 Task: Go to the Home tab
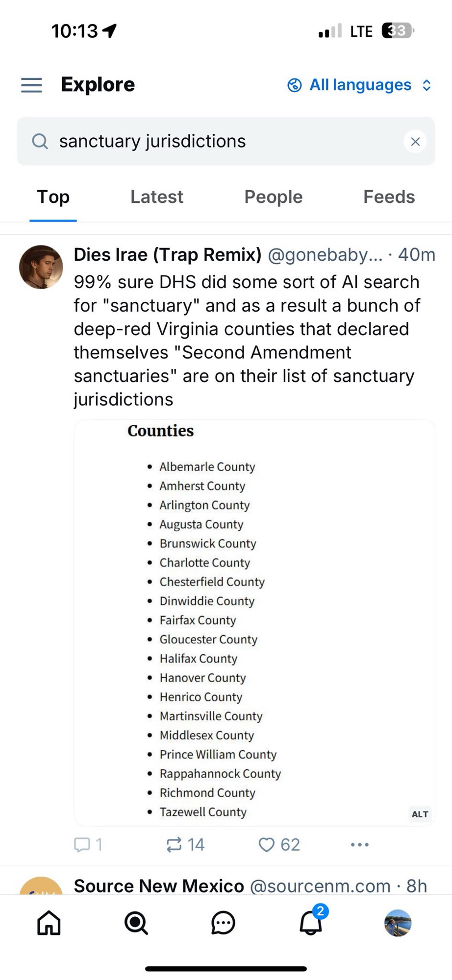(49, 923)
